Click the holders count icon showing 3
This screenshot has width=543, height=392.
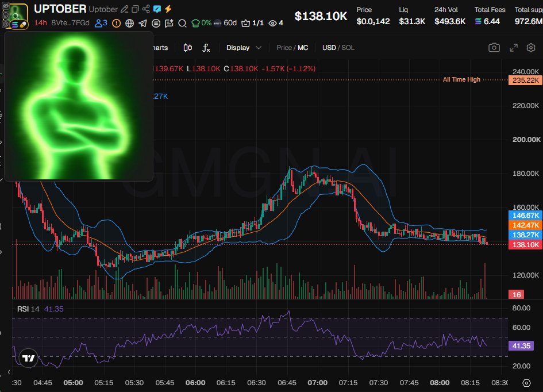[x=101, y=23]
